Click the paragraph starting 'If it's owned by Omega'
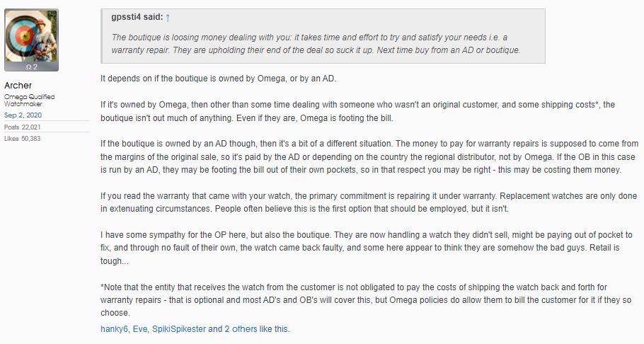The height and width of the screenshot is (344, 644). point(357,111)
